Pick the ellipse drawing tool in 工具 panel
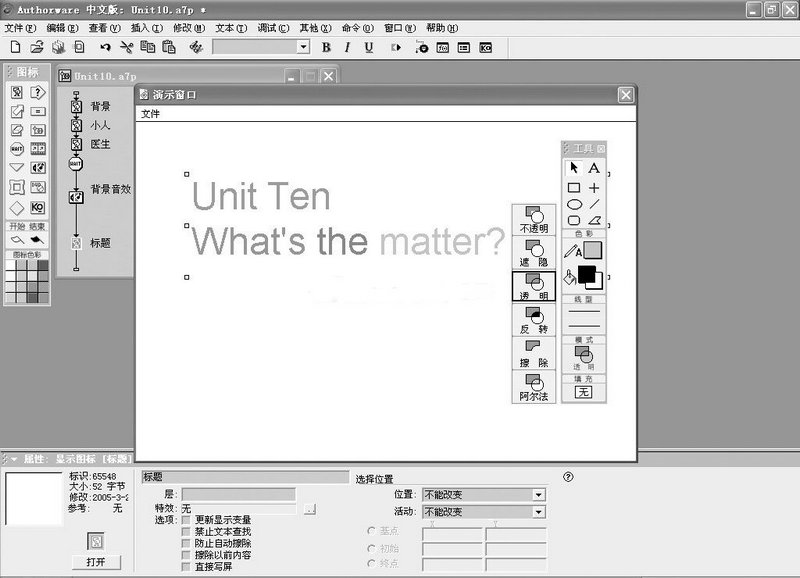 pos(572,202)
